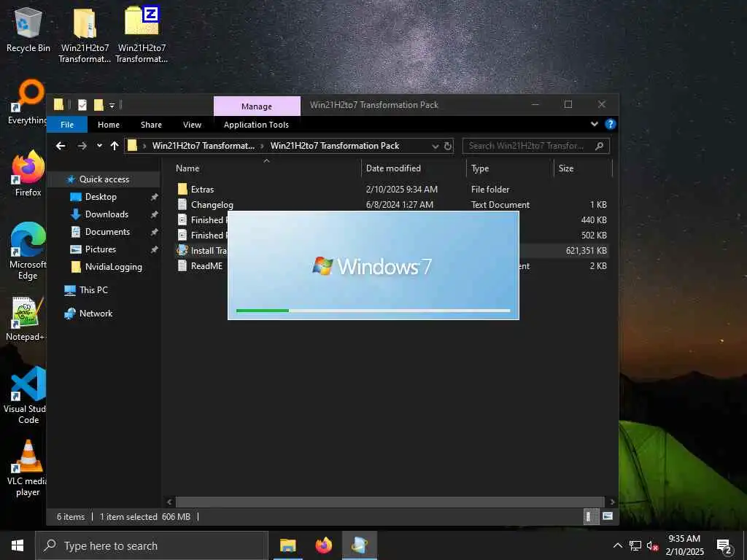The image size is (747, 560).
Task: Switch to the View ribbon tab
Action: tap(192, 125)
